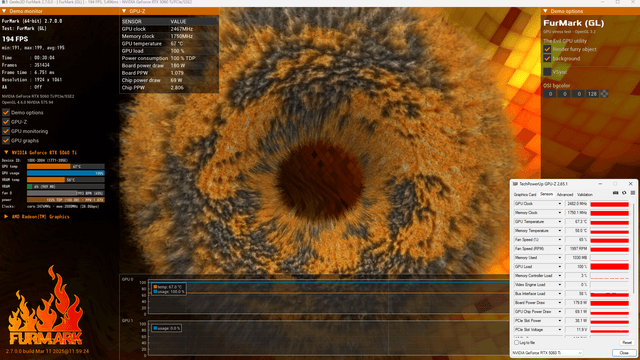Click the Reset button in GPU-Z
The image size is (640, 360).
coord(627,343)
